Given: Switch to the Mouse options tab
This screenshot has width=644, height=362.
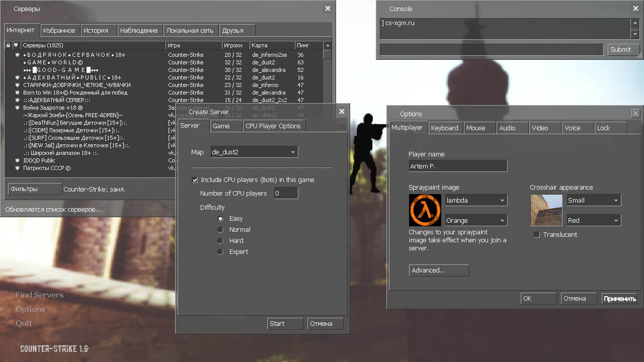Looking at the screenshot, I should [x=479, y=128].
